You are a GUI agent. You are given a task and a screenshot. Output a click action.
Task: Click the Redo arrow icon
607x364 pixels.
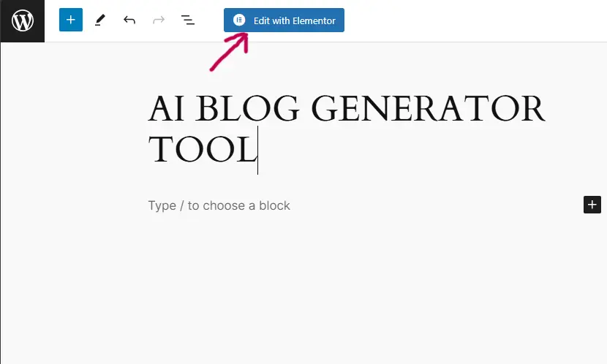point(159,20)
